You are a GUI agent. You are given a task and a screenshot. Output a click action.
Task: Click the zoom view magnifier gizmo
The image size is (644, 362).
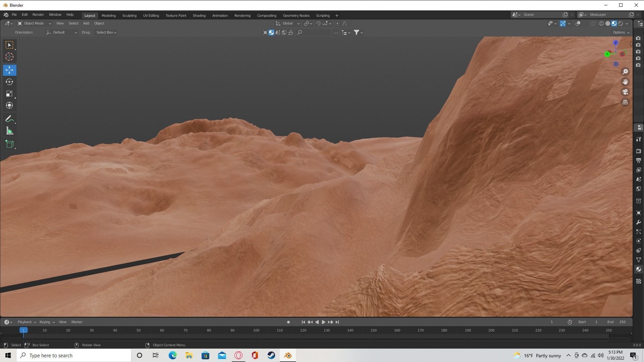tap(625, 72)
